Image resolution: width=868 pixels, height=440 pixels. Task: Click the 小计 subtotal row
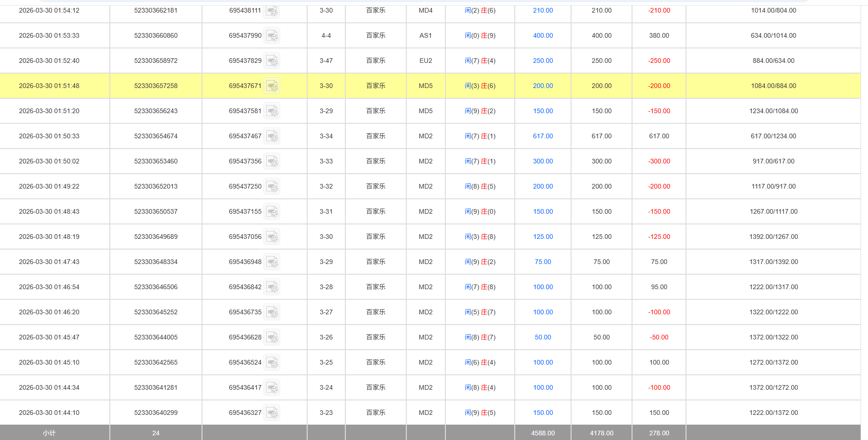click(x=49, y=433)
